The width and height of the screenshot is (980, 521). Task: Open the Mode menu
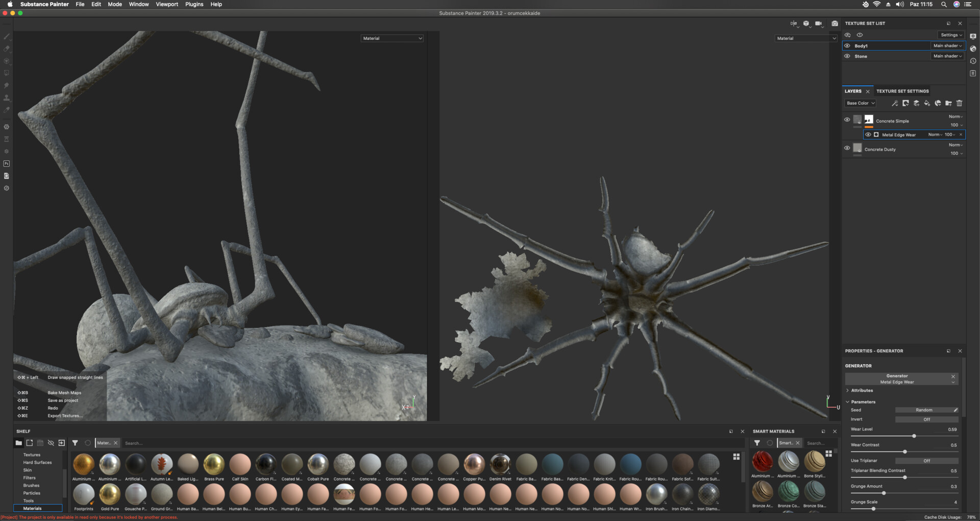[115, 4]
